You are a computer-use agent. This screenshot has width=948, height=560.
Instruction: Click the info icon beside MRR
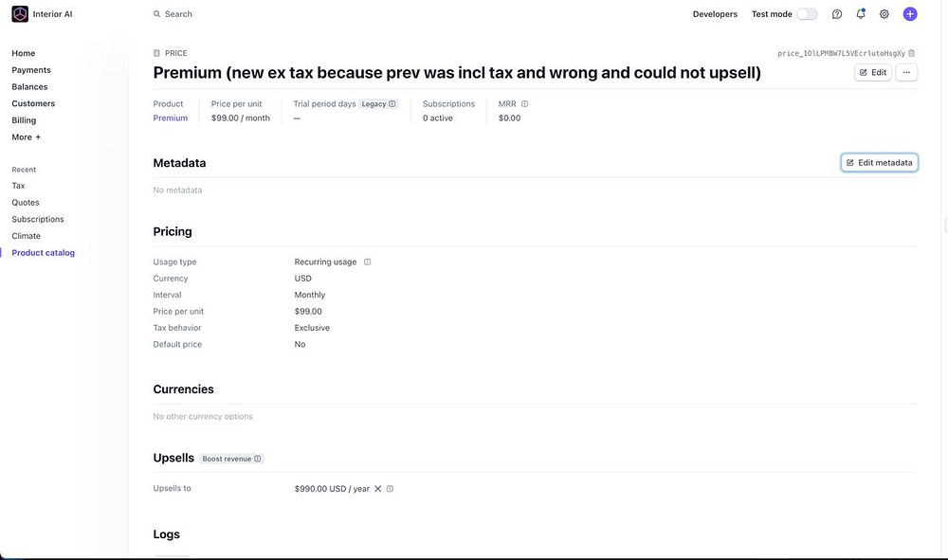524,104
